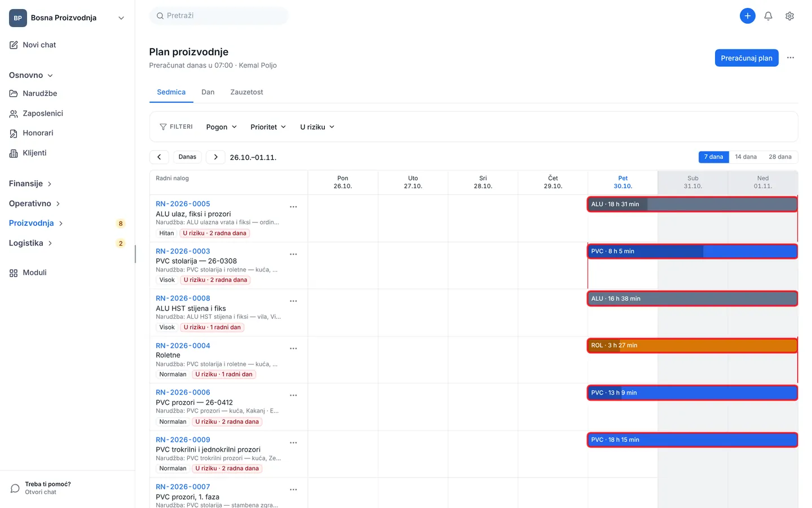Switch to the Sedmica tab
This screenshot has width=812, height=508.
tap(171, 92)
